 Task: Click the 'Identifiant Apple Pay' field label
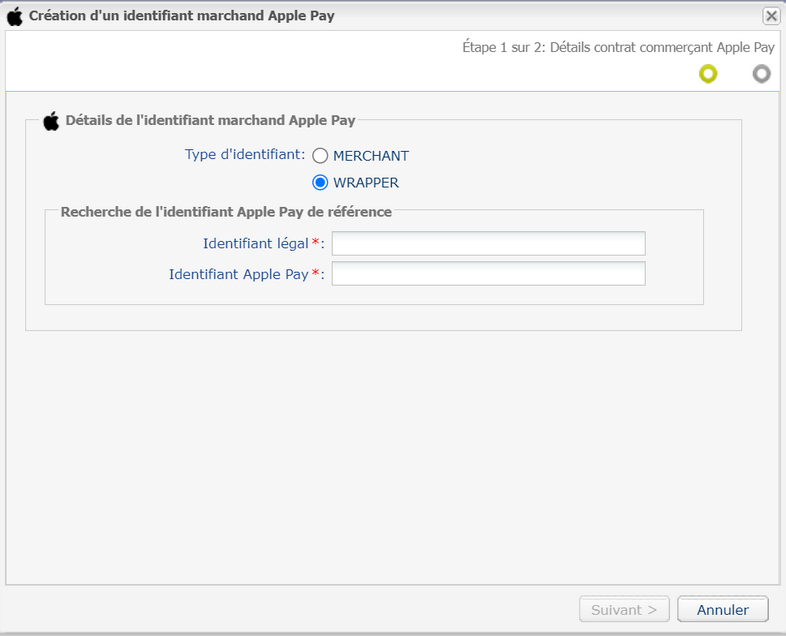(239, 274)
